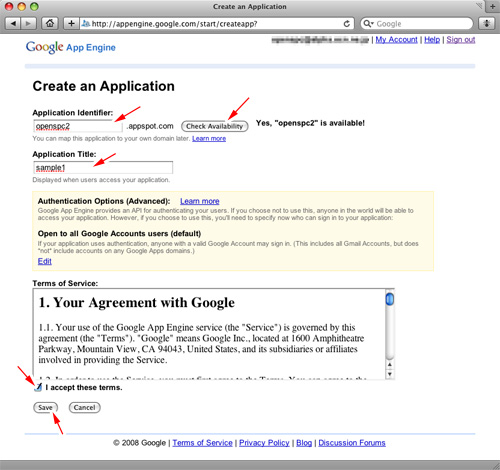Click Check Availability button
Viewport: 500px width, 470px height.
click(x=215, y=126)
